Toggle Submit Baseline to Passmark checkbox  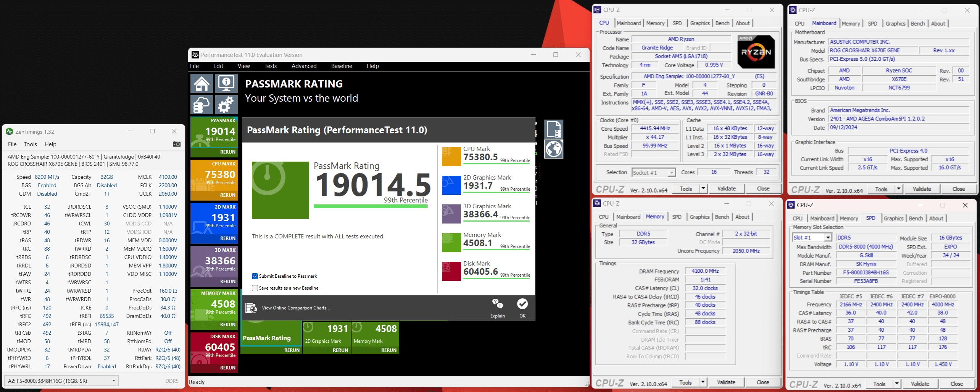[255, 276]
